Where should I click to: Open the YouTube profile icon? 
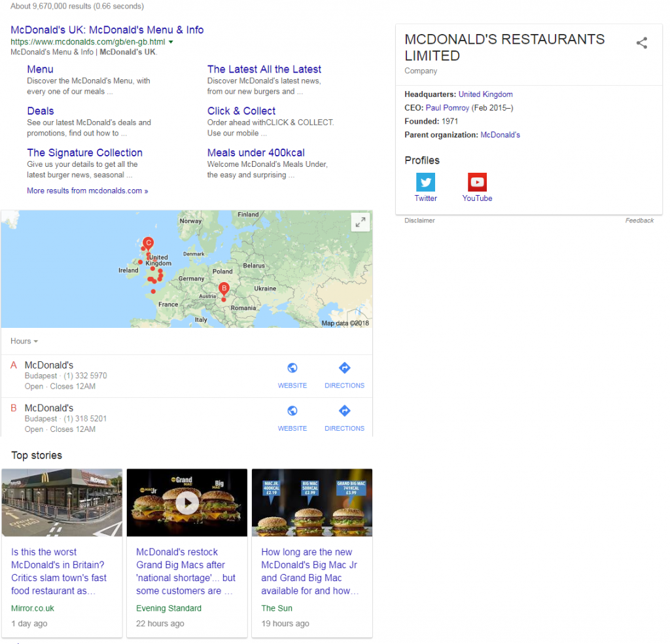477,182
